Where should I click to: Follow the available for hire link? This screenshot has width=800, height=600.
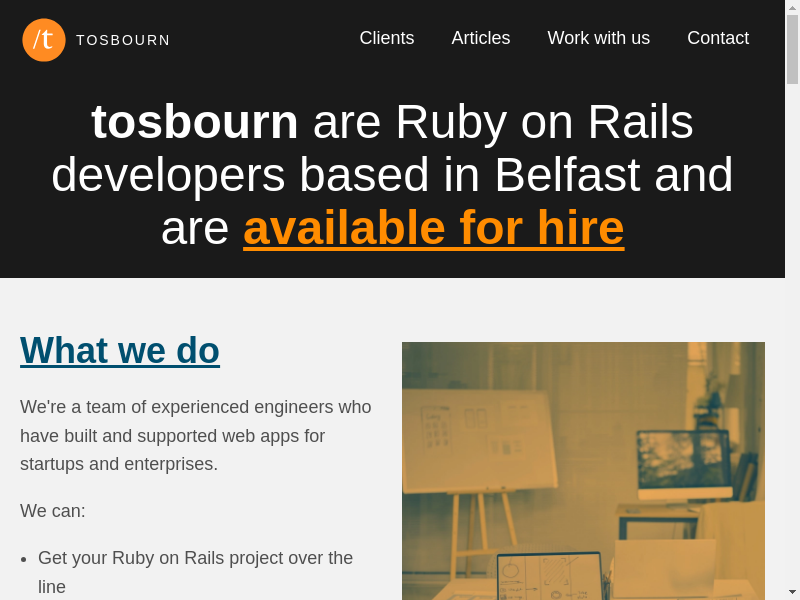pyautogui.click(x=433, y=228)
